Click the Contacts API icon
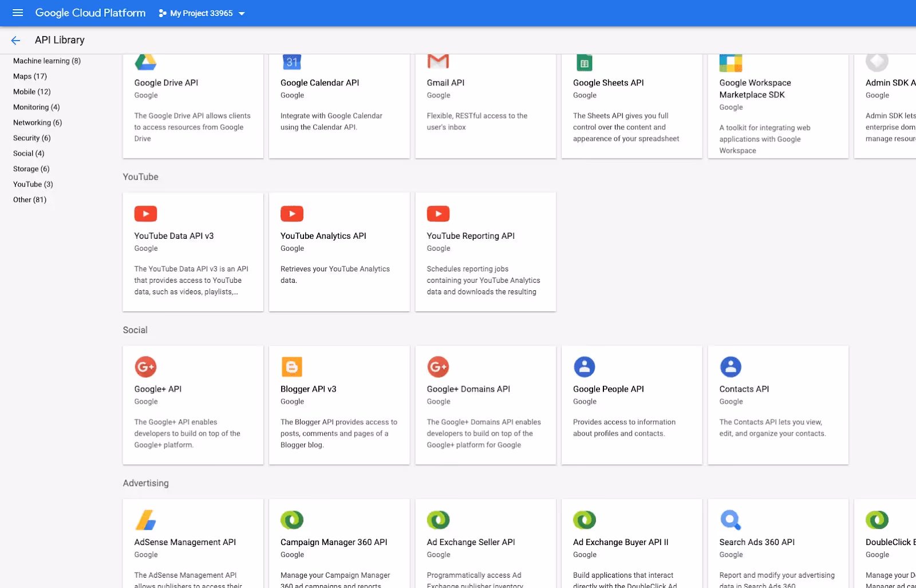 click(x=731, y=367)
